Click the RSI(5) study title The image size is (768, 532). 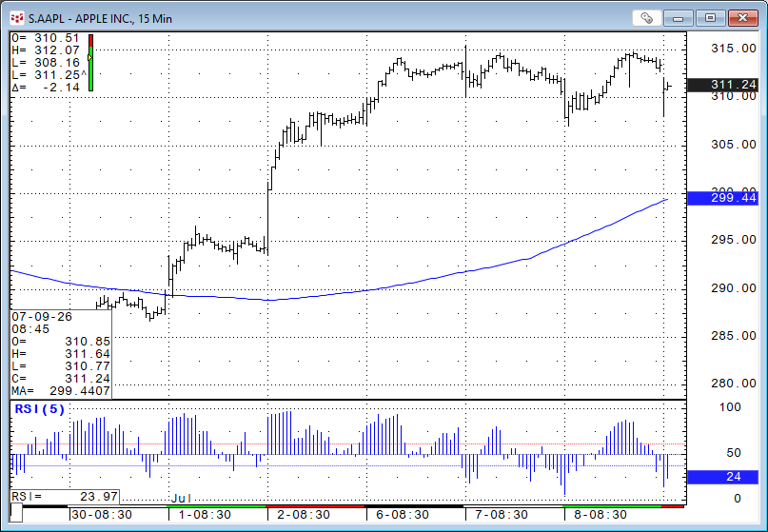(x=40, y=408)
